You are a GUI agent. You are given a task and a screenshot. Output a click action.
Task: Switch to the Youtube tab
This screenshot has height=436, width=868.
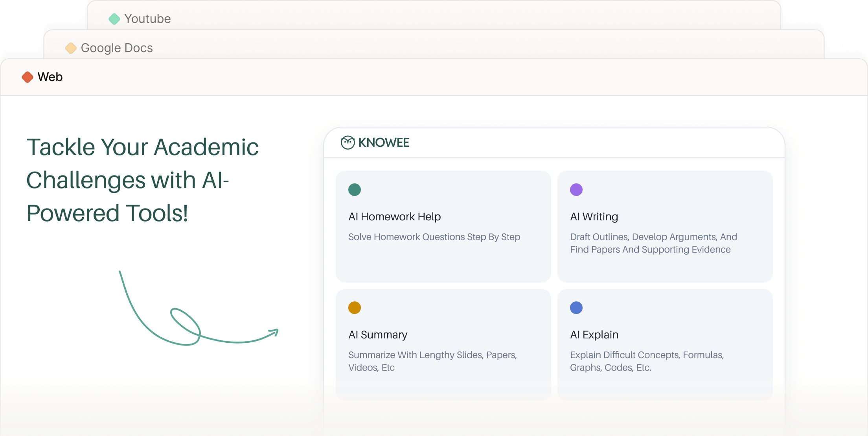coord(147,19)
